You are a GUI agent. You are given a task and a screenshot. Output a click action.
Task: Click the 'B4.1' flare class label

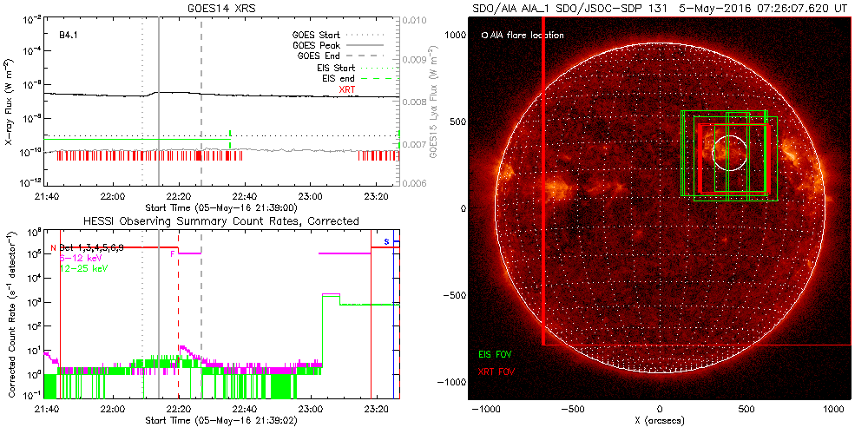click(70, 36)
